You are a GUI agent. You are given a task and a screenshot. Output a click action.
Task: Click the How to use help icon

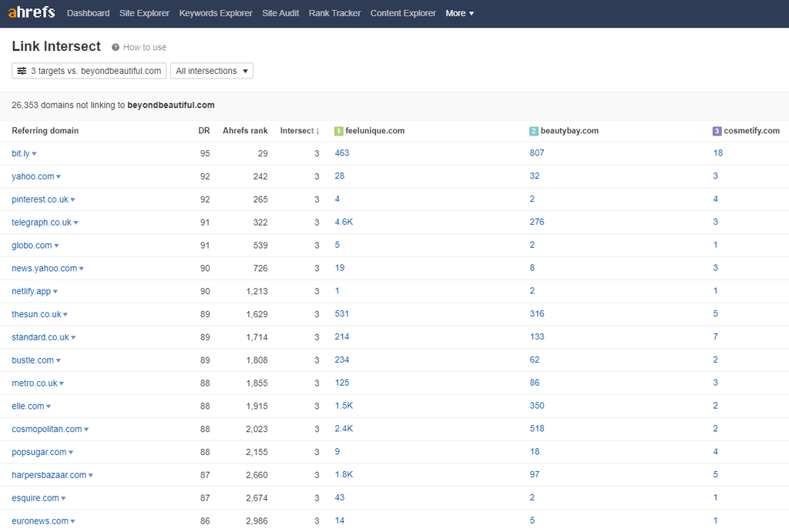tap(116, 48)
